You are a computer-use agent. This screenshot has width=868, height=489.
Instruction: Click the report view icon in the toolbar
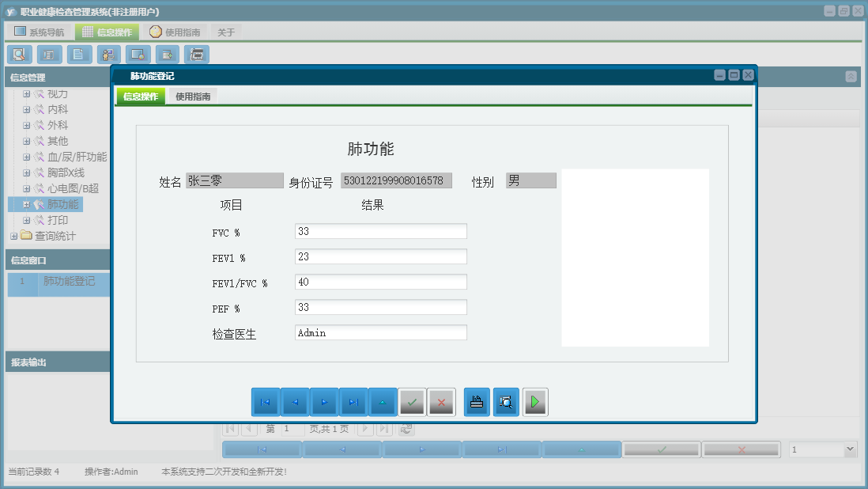(48, 54)
